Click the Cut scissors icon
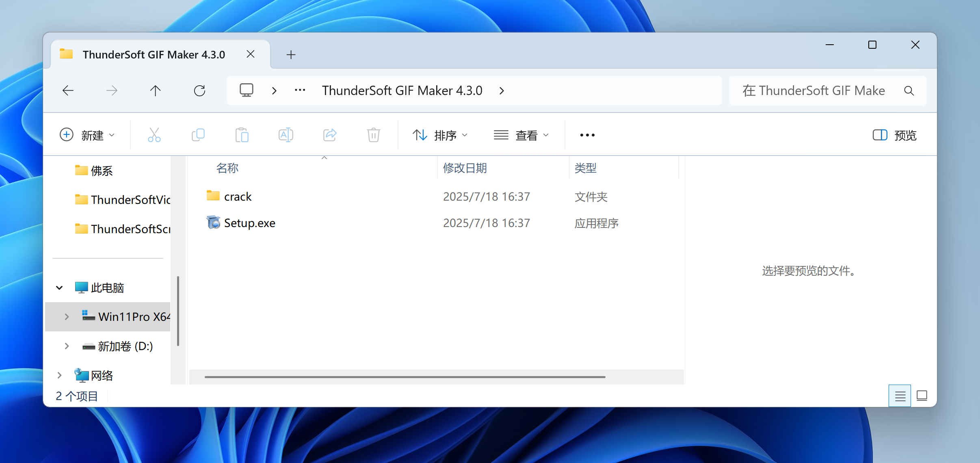 154,135
